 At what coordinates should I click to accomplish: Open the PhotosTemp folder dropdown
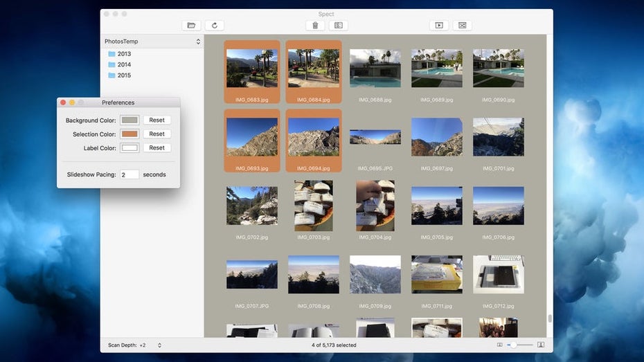152,42
